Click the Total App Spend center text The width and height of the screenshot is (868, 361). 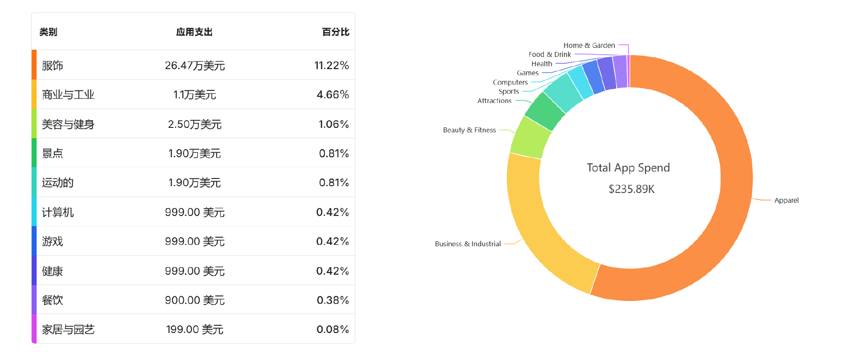[628, 168]
